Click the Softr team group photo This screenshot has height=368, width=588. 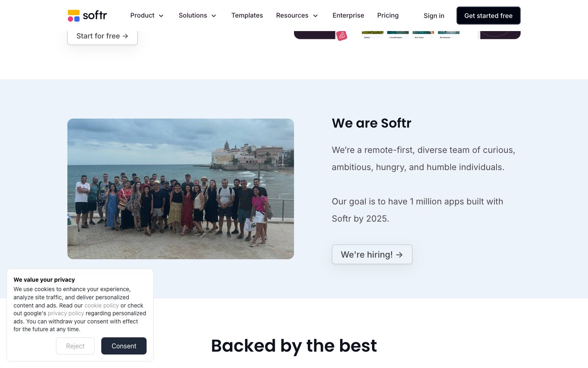tap(180, 189)
